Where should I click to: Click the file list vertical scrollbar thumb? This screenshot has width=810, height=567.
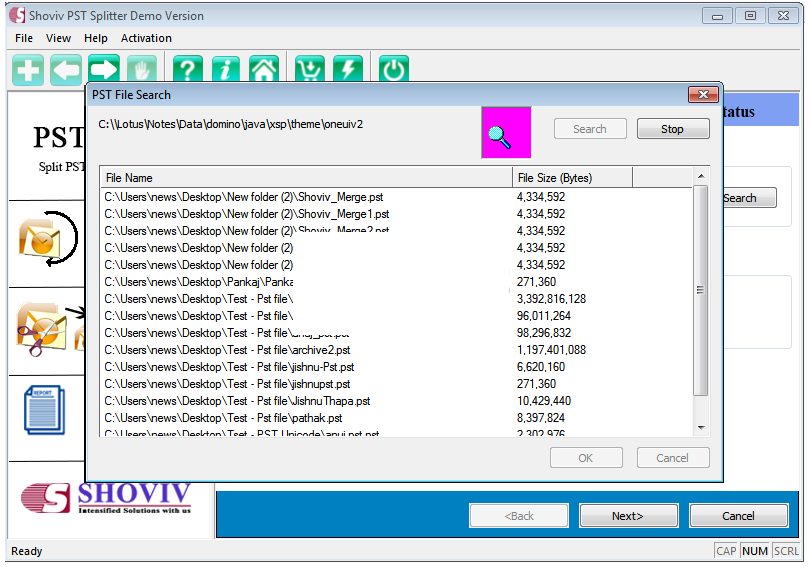pos(701,290)
